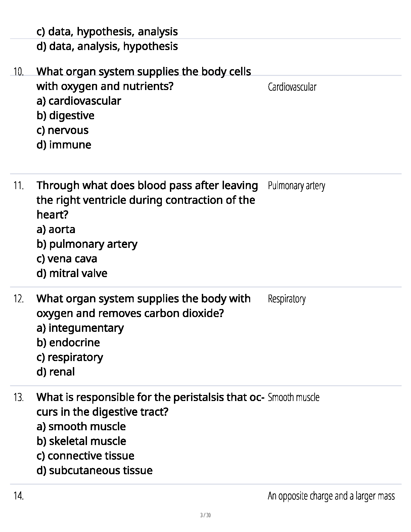The height and width of the screenshot is (532, 411).
Task: Choose option 'c) respiratory'
Action: [70, 357]
